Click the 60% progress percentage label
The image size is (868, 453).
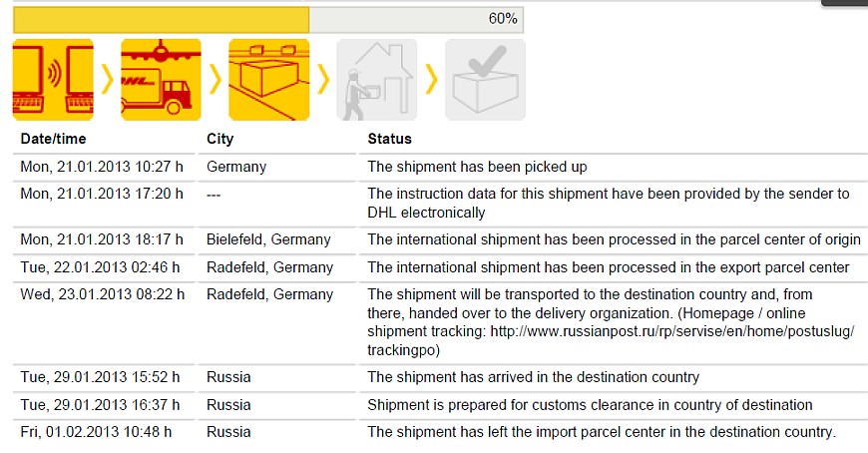tap(503, 19)
